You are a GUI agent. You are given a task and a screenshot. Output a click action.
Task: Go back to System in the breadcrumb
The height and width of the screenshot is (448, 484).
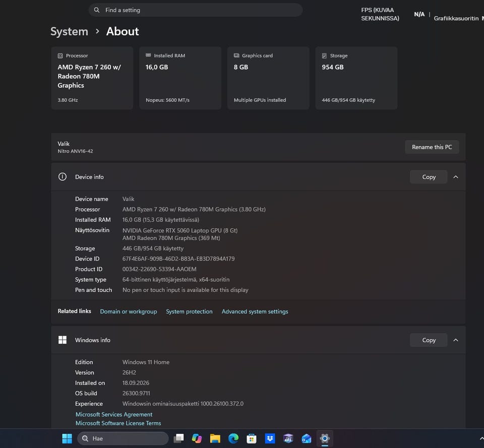(x=69, y=31)
